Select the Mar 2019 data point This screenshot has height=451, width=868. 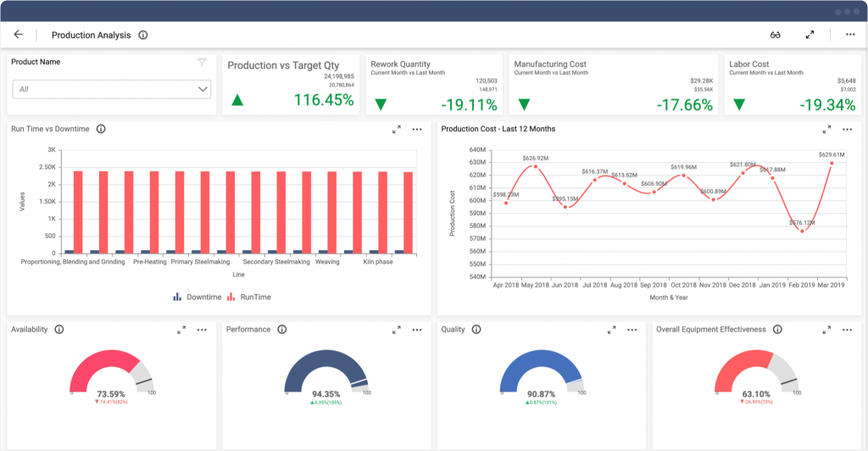pyautogui.click(x=832, y=164)
